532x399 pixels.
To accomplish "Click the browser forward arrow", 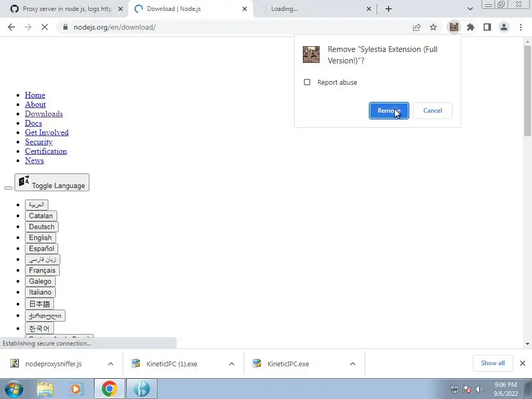I will click(x=28, y=27).
